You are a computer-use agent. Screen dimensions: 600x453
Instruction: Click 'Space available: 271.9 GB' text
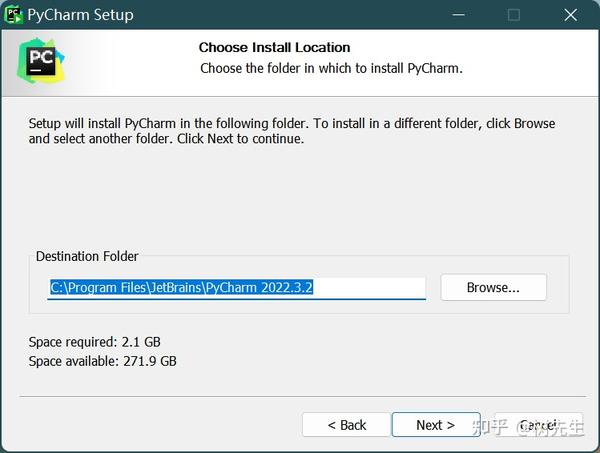tap(103, 361)
